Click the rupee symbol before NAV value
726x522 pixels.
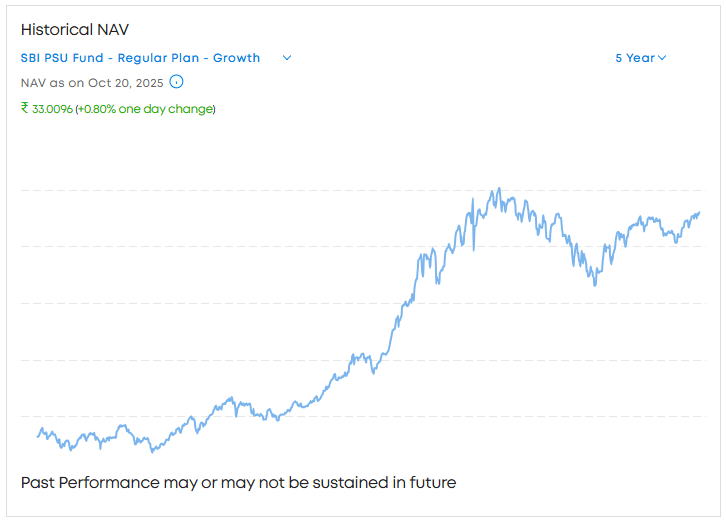coord(25,108)
